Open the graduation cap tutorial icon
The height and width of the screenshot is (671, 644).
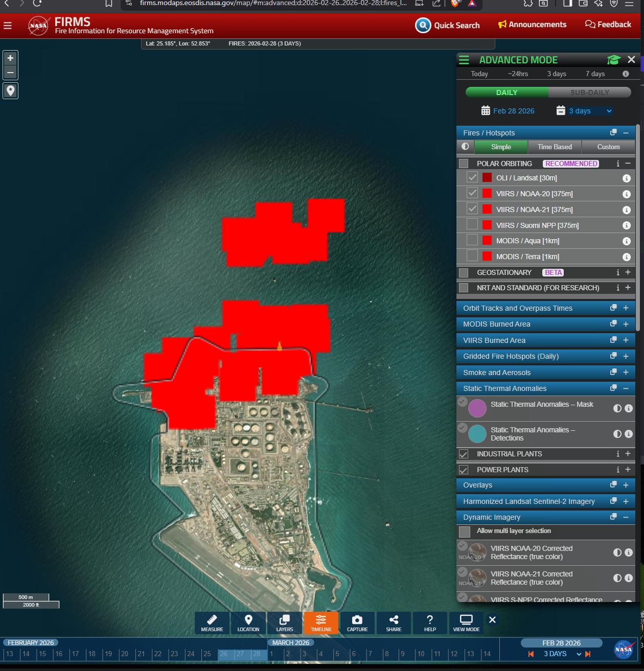tap(613, 60)
